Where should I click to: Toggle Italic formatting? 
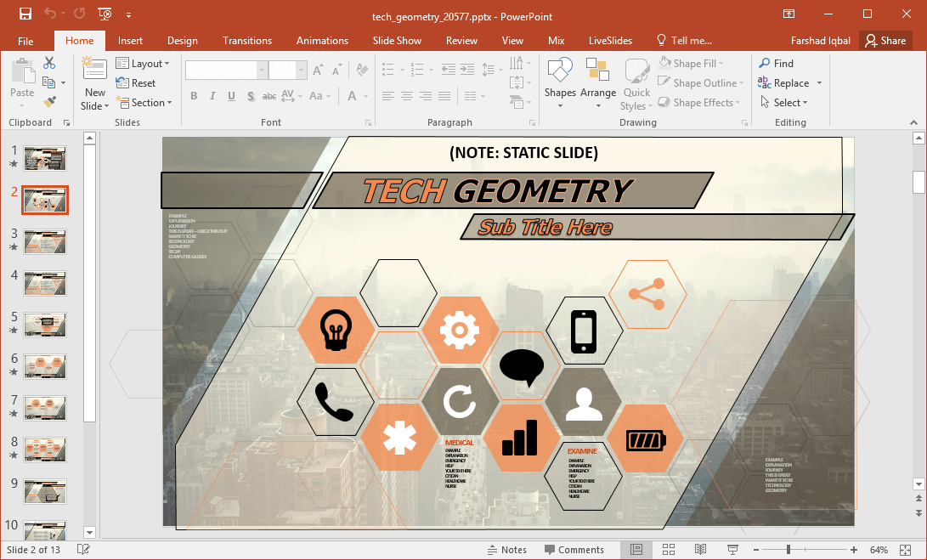pos(212,96)
